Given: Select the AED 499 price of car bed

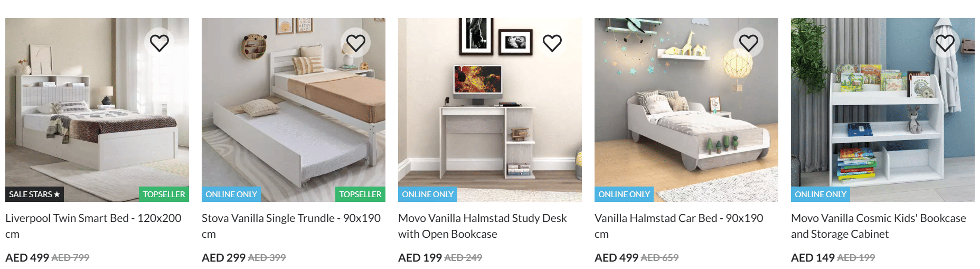Looking at the screenshot, I should point(616,258).
